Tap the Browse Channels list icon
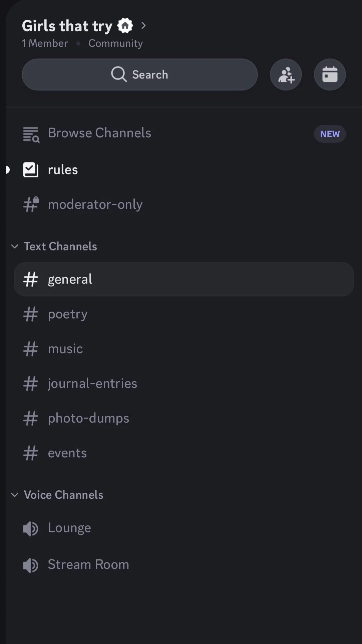The height and width of the screenshot is (644, 362). [31, 135]
